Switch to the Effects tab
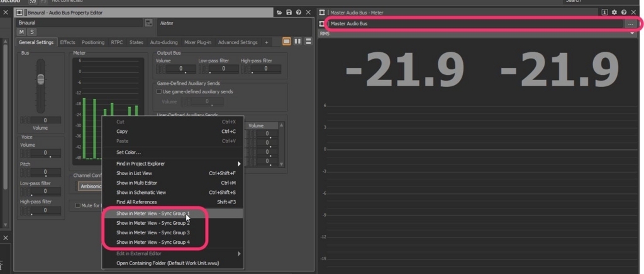Screen dimensions: 644x274 click(68, 42)
